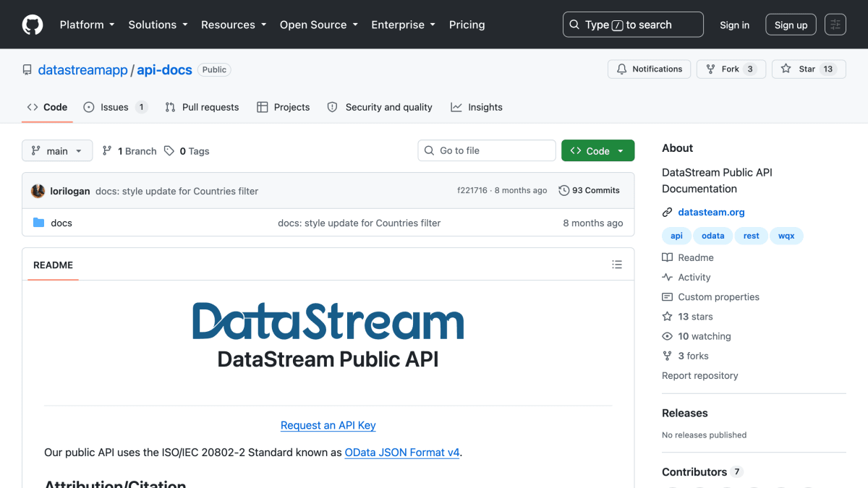Open the appearance settings icon in header
Screen dimensions: 868x488
coord(835,25)
